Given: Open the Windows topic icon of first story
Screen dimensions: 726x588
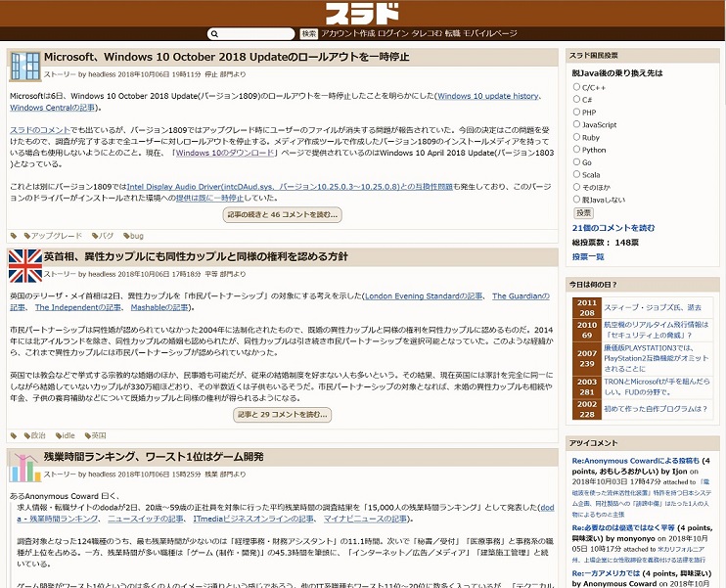Looking at the screenshot, I should point(24,67).
